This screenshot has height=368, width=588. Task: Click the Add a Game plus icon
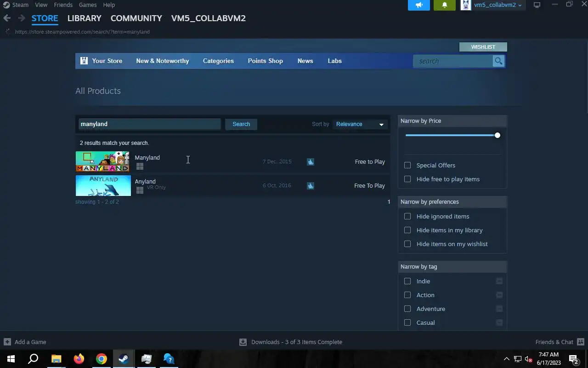point(7,342)
